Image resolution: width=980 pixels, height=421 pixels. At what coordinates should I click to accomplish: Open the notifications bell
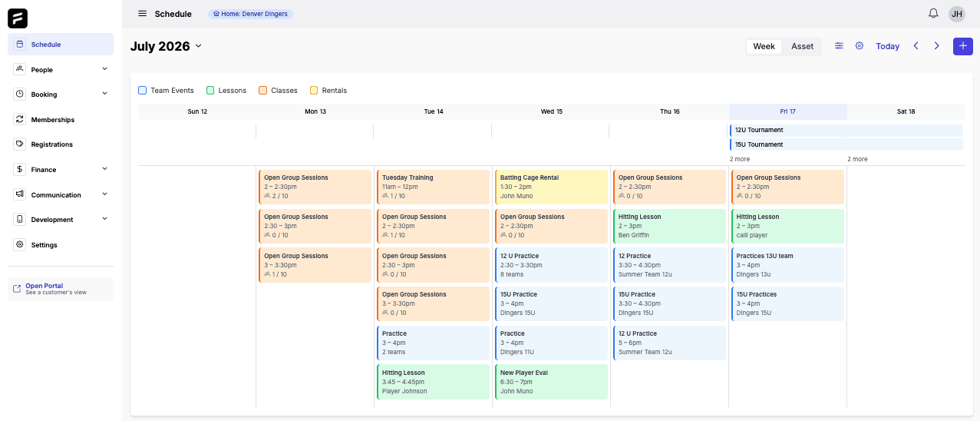(933, 14)
